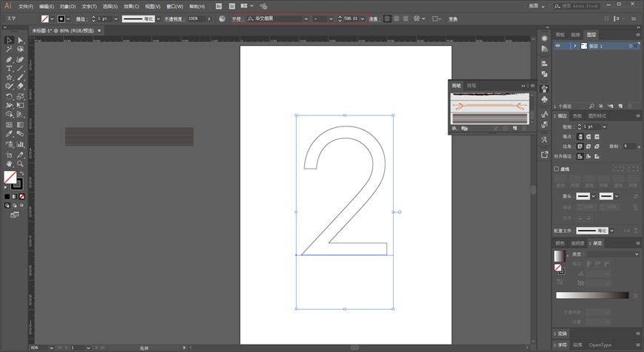Choose the Direct Selection tool
The height and width of the screenshot is (352, 644).
20,40
